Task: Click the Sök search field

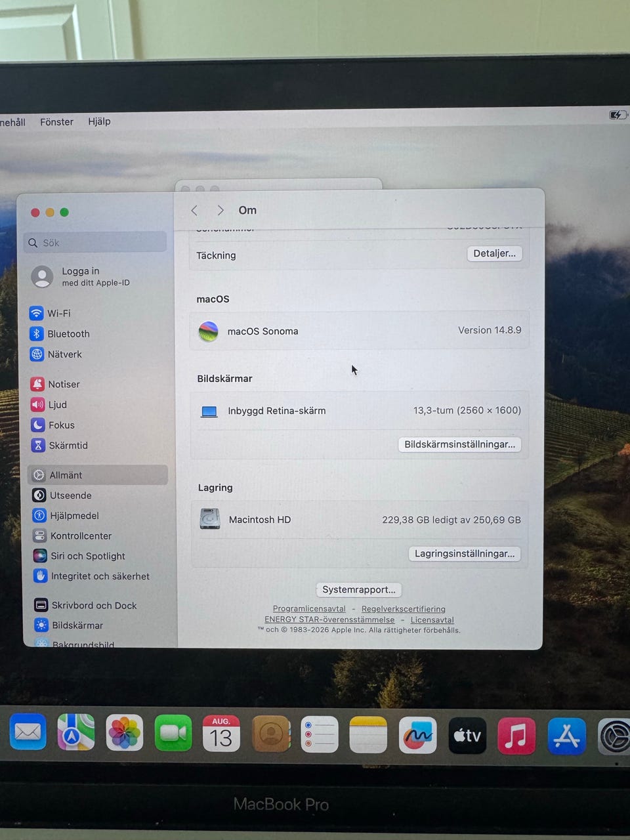Action: (x=96, y=242)
